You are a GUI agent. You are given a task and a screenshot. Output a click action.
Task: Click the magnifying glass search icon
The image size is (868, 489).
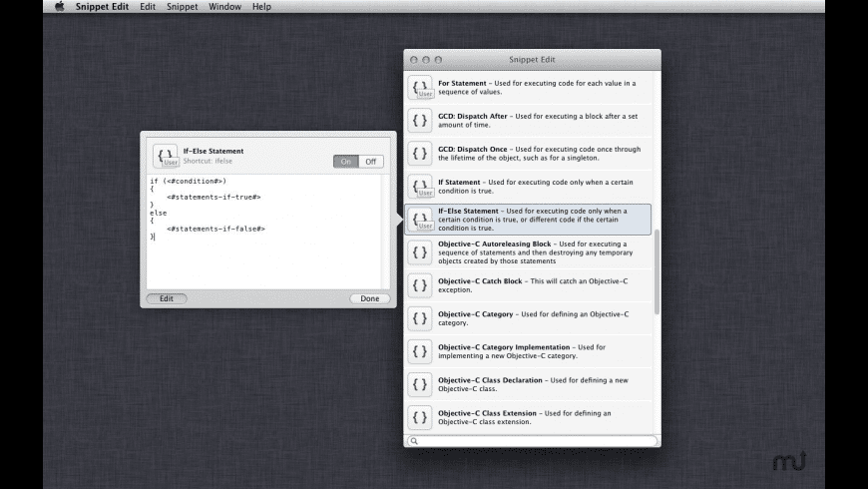coord(414,441)
